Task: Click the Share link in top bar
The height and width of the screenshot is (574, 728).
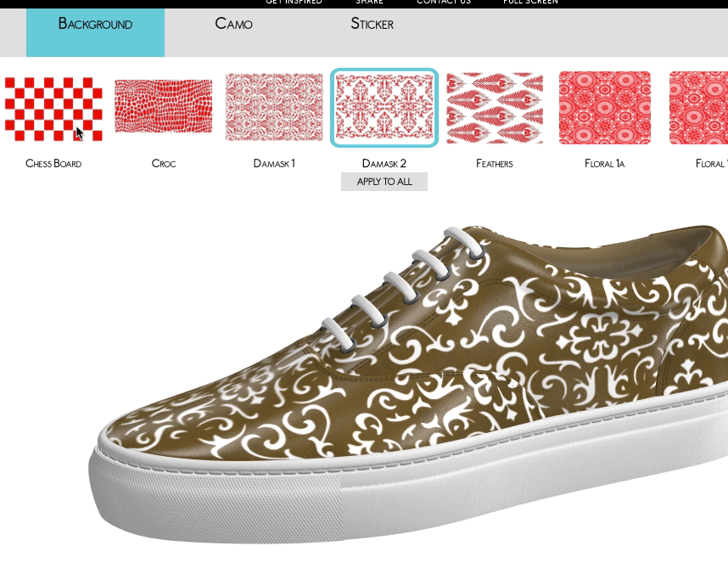Action: click(369, 3)
